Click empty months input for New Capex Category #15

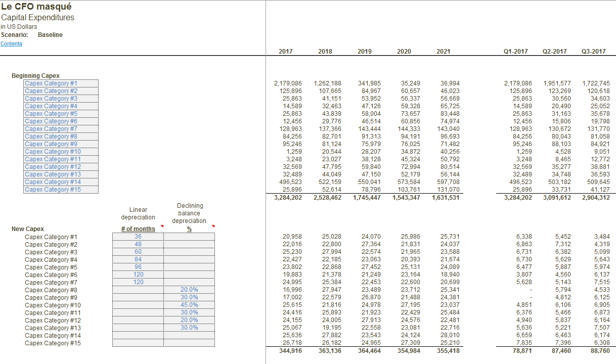[x=138, y=343]
